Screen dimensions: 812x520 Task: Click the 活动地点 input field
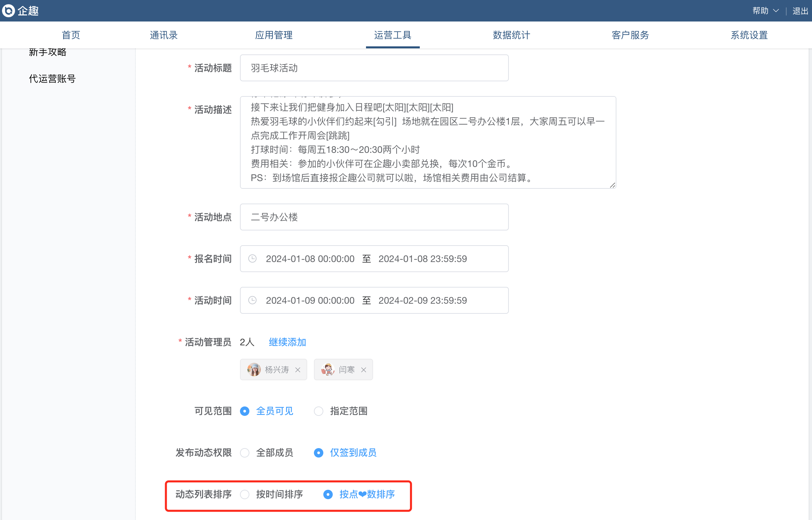click(x=374, y=217)
